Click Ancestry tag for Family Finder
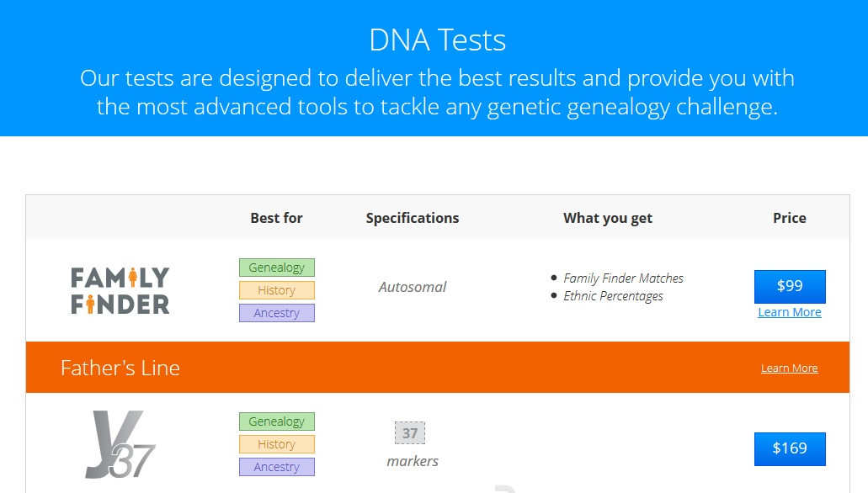This screenshot has height=493, width=868. [x=277, y=313]
